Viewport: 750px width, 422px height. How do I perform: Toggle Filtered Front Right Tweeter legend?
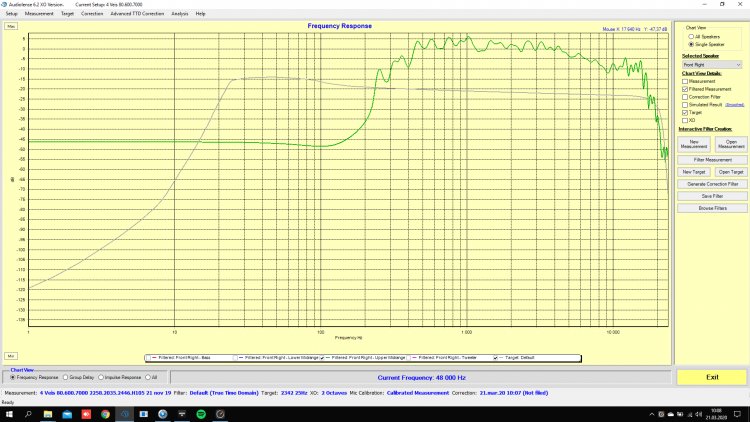(408, 358)
